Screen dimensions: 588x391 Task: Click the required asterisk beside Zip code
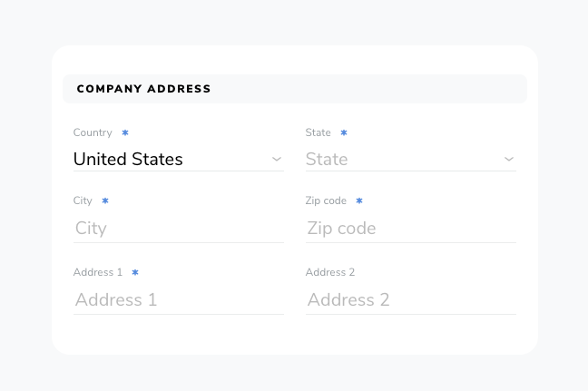coord(359,200)
